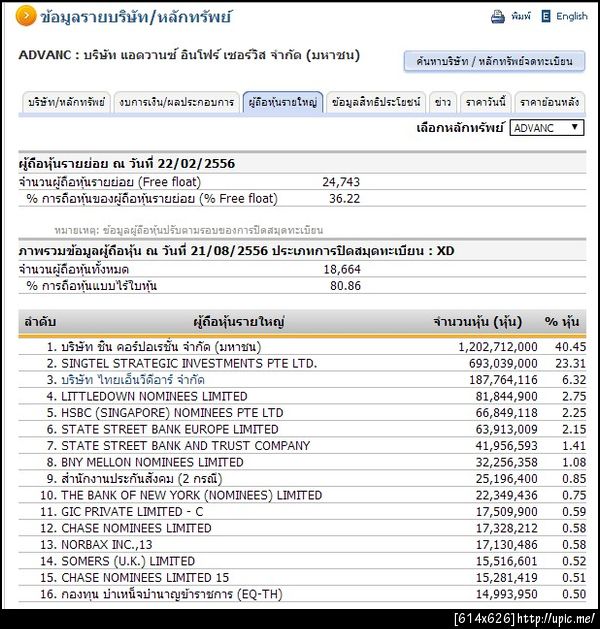Switch page language to English link
The width and height of the screenshot is (600, 629).
[572, 16]
